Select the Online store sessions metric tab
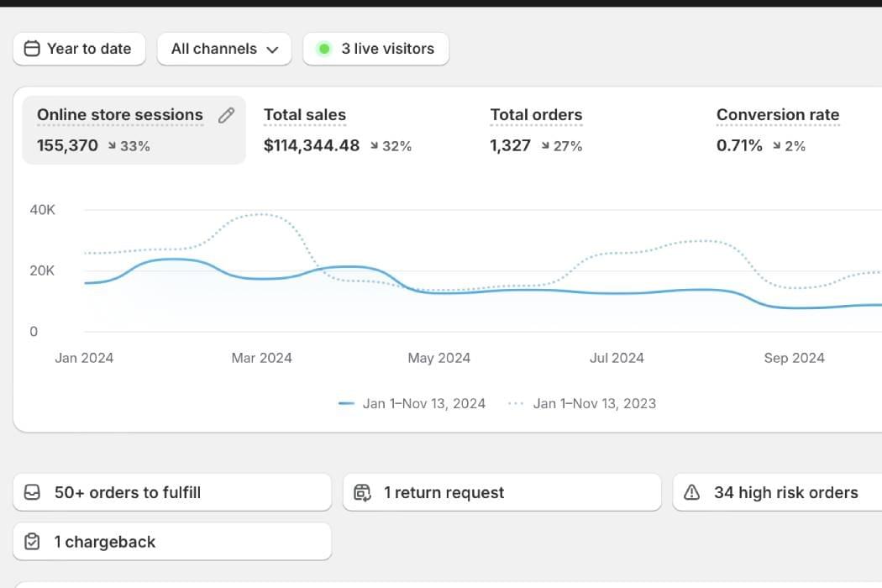Image resolution: width=882 pixels, height=588 pixels. 120,115
